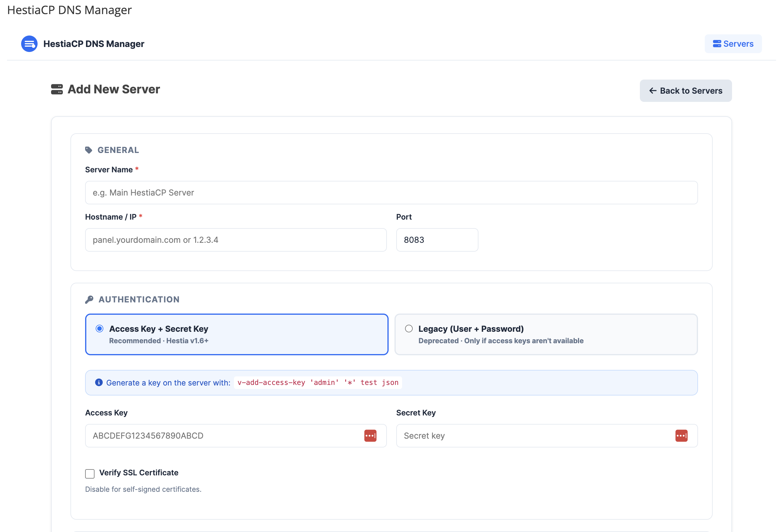
Task: Click into the Hostname / IP field
Action: 236,240
